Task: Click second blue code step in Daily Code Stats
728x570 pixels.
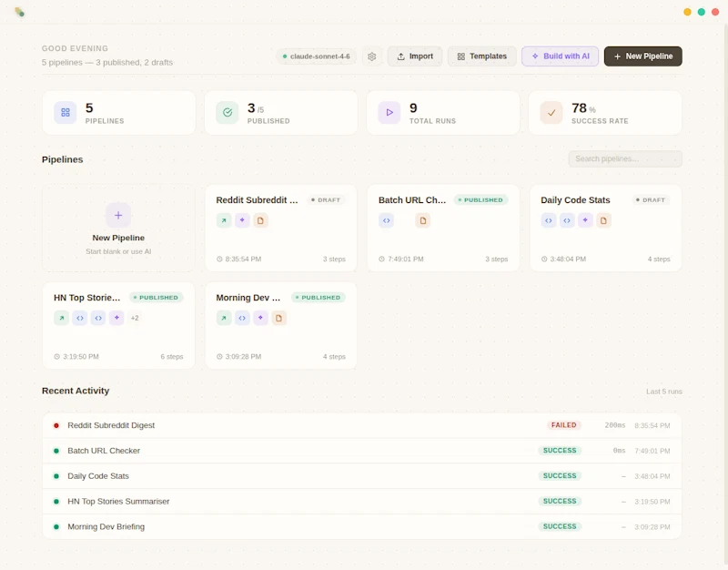Action: tap(567, 220)
